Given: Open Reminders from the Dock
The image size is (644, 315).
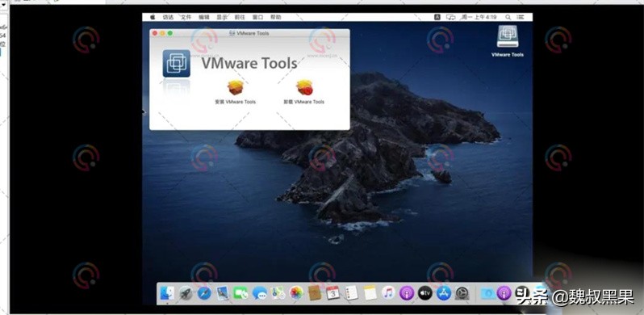Looking at the screenshot, I should click(352, 293).
